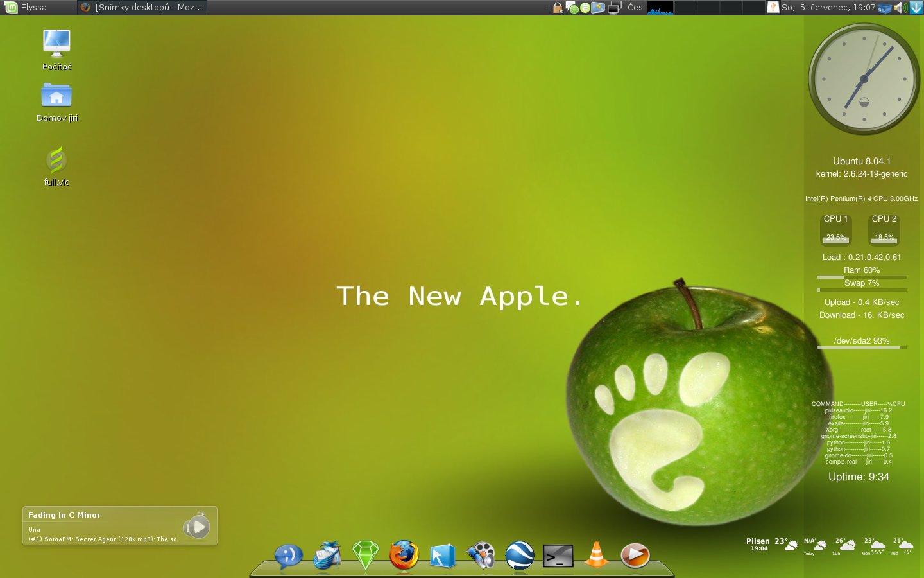Click the Ubuntu 8.04.1 label
This screenshot has width=924, height=578.
tap(862, 161)
